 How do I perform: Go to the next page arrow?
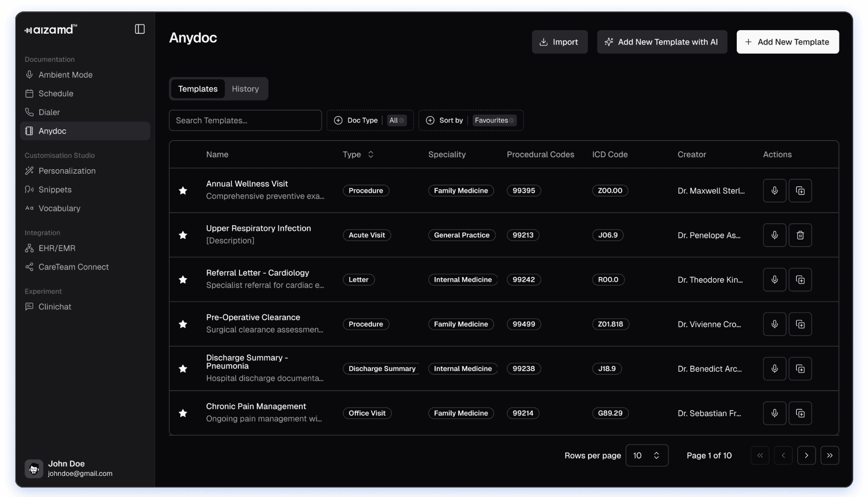(x=806, y=455)
